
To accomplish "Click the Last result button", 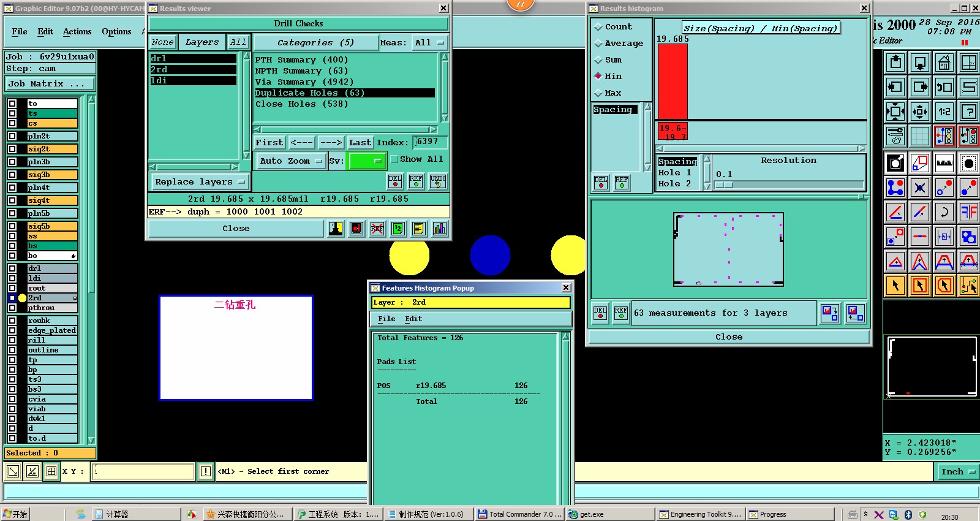I will coord(360,142).
